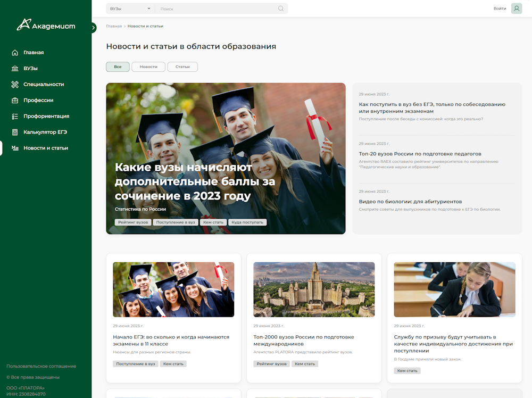The image size is (532, 398).
Task: Open the Moscow university building thumbnail
Action: pyautogui.click(x=314, y=289)
